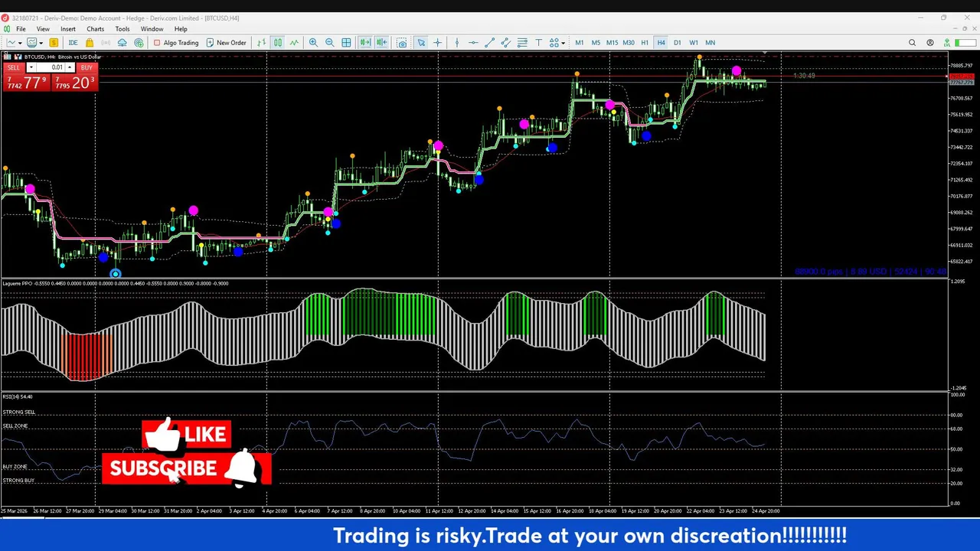The width and height of the screenshot is (980, 551).
Task: Decrease lot volume with down arrow
Action: tap(31, 67)
